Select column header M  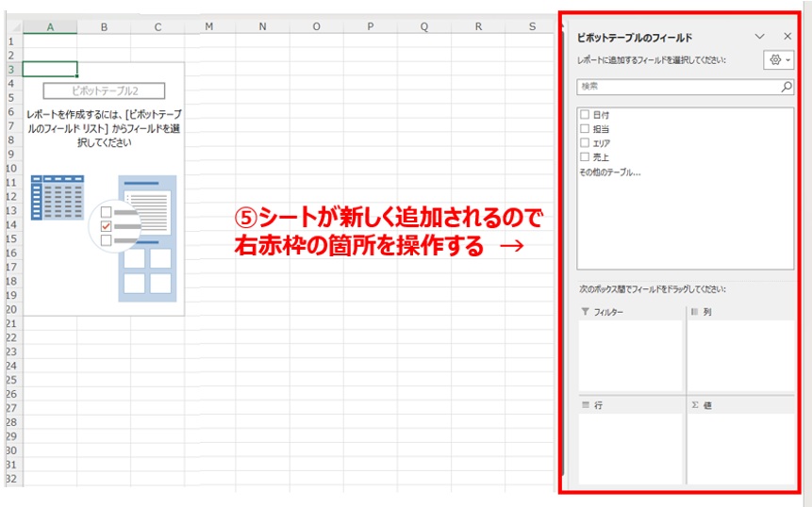(207, 26)
